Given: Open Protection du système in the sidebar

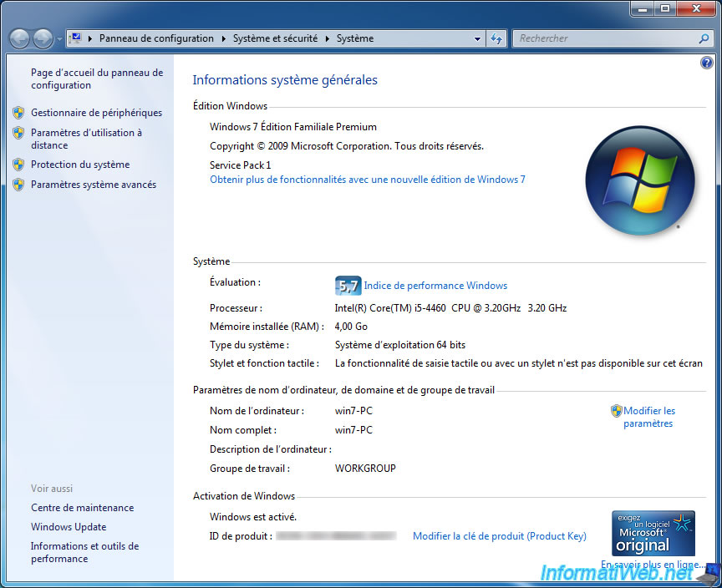Looking at the screenshot, I should [x=80, y=165].
